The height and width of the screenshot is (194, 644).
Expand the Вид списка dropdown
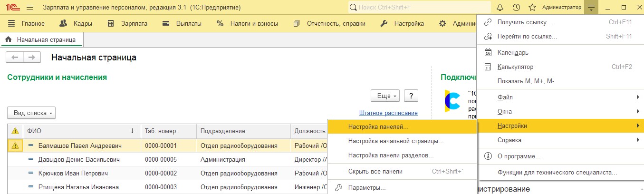31,113
